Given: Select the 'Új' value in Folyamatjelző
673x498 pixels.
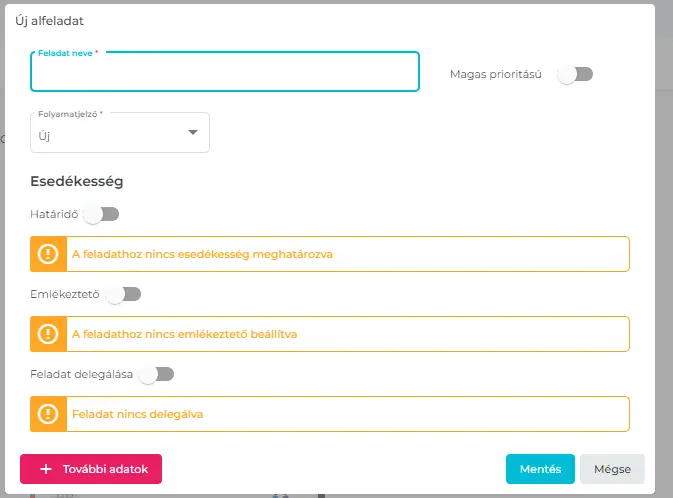Looking at the screenshot, I should pyautogui.click(x=45, y=135).
